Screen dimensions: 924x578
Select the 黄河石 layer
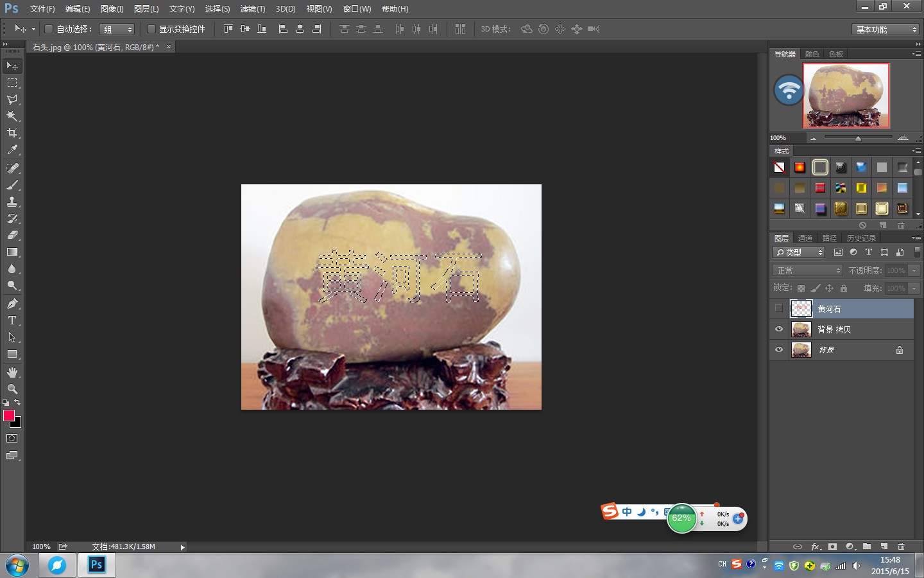(851, 309)
